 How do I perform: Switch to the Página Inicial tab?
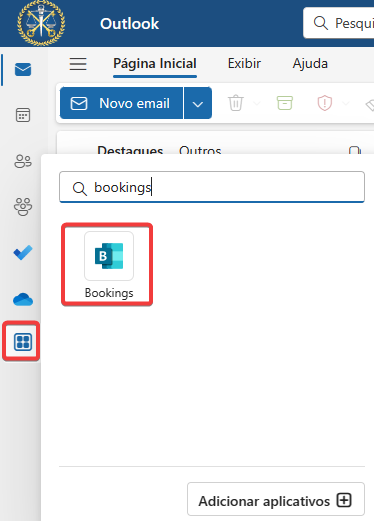(x=155, y=64)
